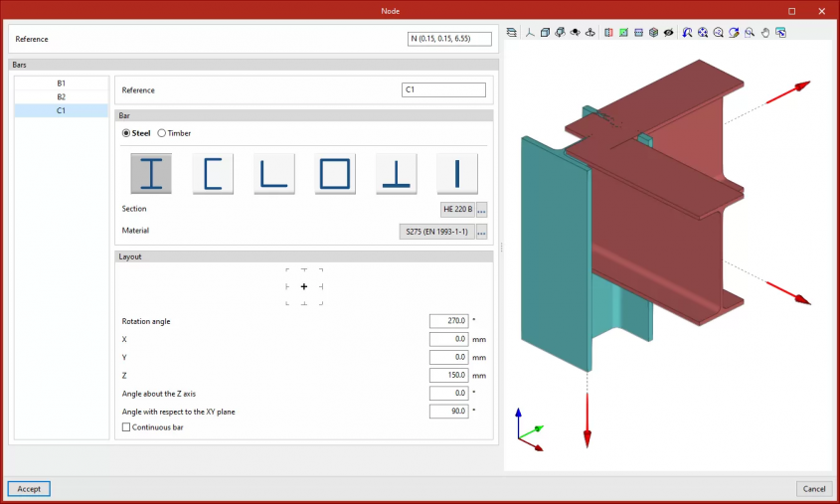Click the Z offset field showing 150.0

tap(449, 376)
